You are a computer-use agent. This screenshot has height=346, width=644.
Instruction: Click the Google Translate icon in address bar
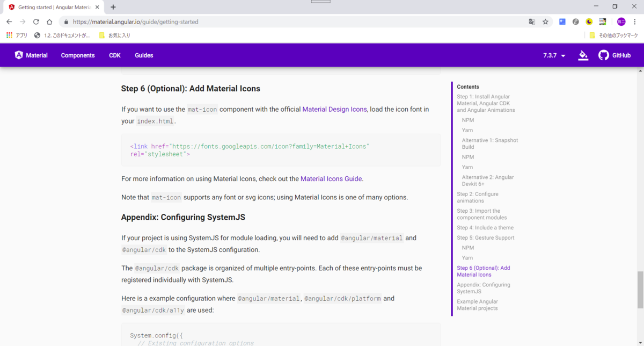point(532,22)
